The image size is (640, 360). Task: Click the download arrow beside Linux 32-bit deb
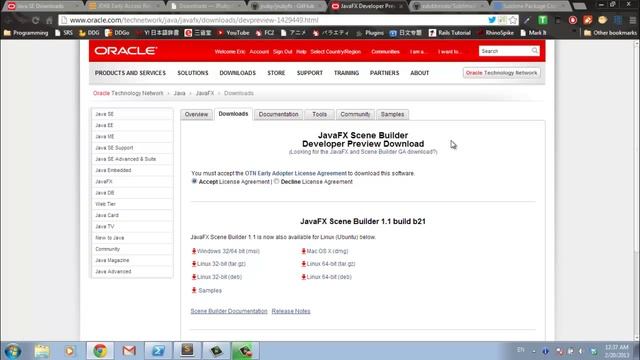click(194, 277)
